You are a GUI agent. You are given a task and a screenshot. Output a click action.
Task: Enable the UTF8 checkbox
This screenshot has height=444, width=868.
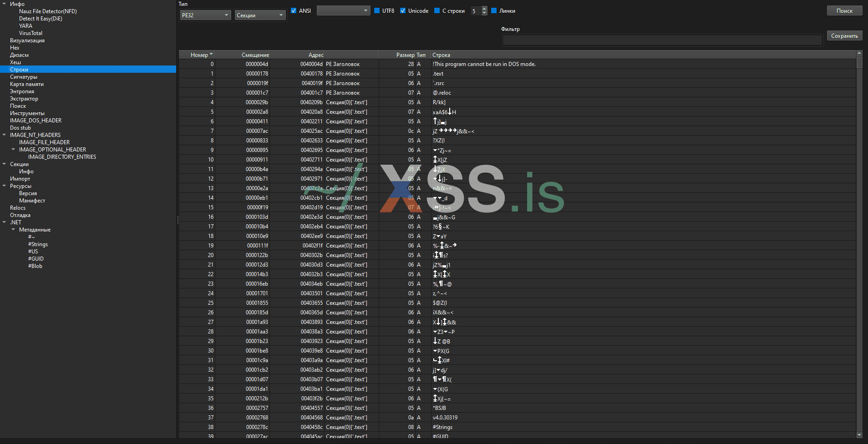click(377, 11)
